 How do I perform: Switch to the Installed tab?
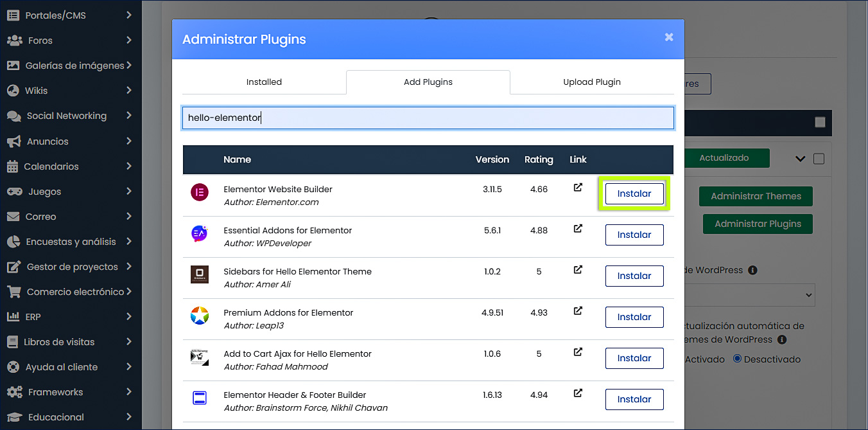point(264,82)
